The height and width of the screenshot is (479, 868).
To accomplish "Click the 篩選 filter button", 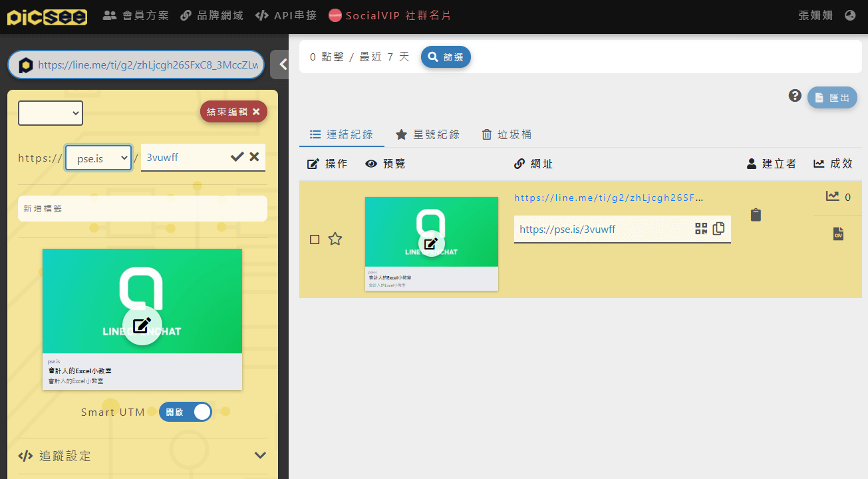I will click(446, 57).
